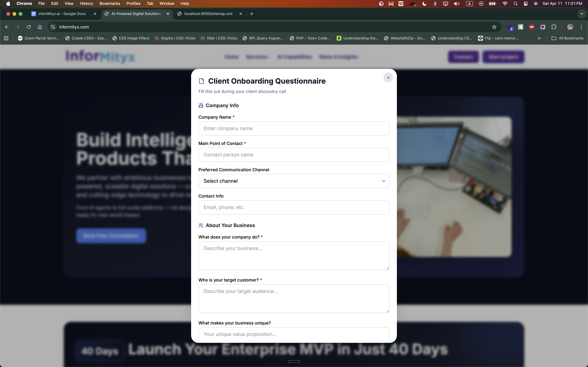Viewport: 588px width, 367px height.
Task: Open the All Bookmarks folder
Action: [567, 38]
